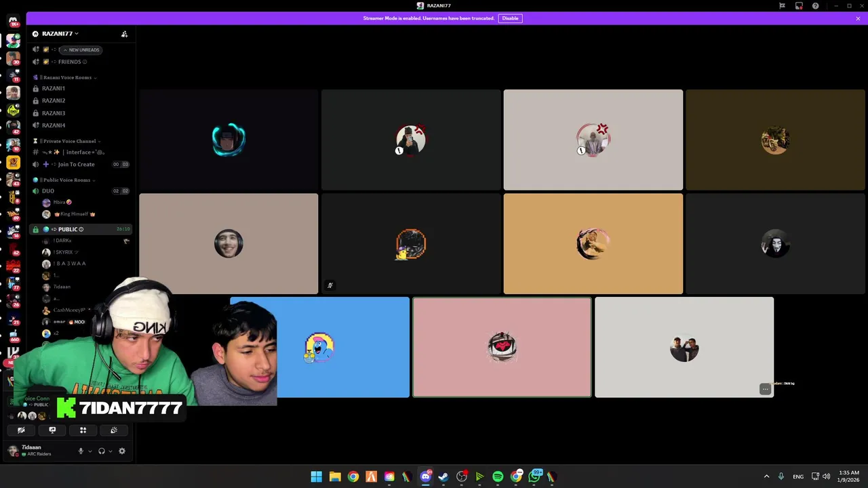Open the RAZANI77 server name dropdown
The height and width of the screenshot is (488, 868).
click(x=59, y=34)
